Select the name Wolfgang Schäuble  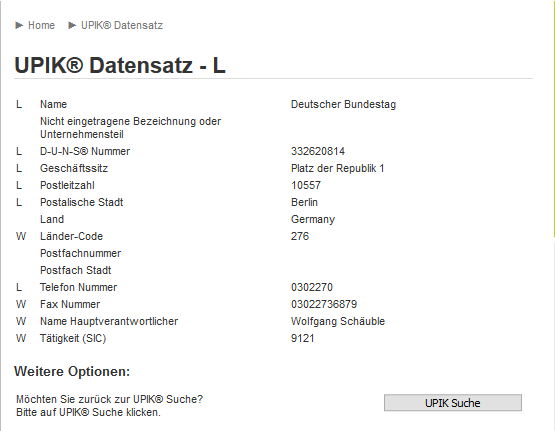338,321
